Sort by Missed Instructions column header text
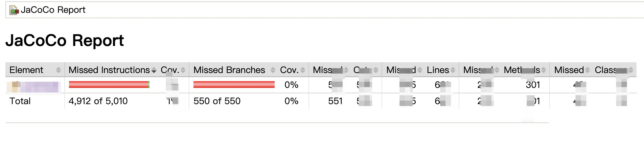 pos(109,70)
